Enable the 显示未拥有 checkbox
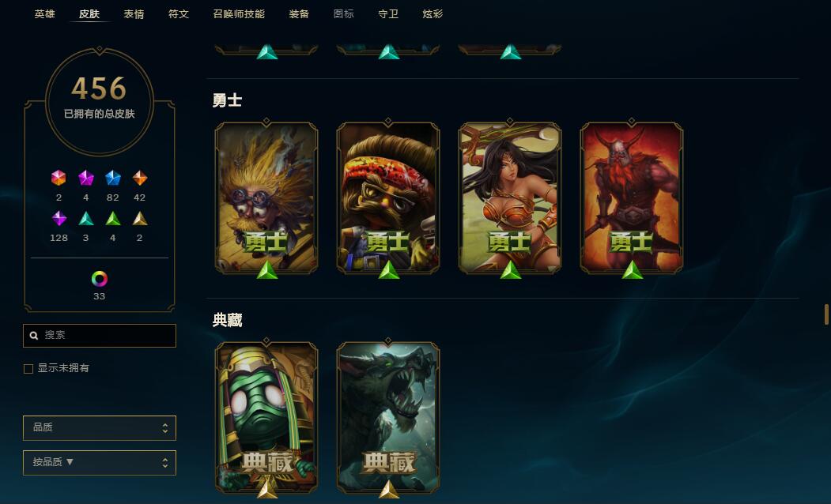 click(28, 368)
